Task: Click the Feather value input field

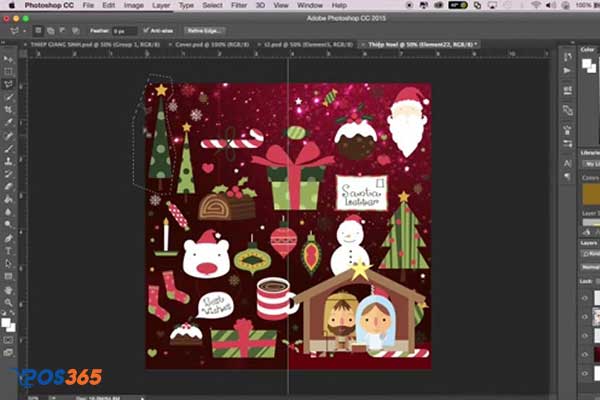Action: tap(124, 31)
